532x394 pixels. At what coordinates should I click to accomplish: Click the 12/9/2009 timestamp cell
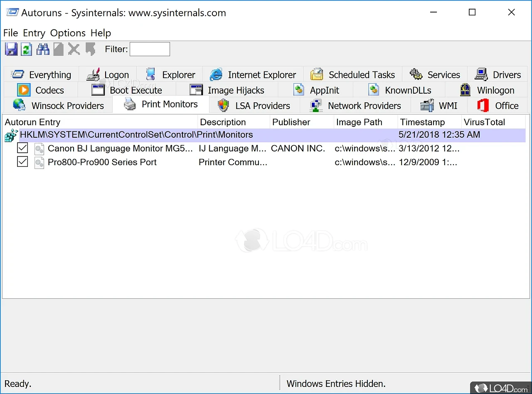coord(428,162)
